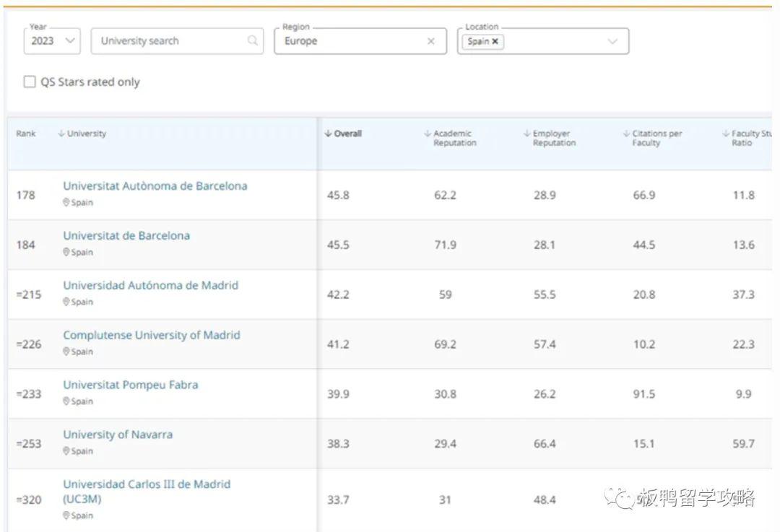This screenshot has height=532, width=780.
Task: Enable QS Stars rated only checkbox
Action: pos(30,82)
